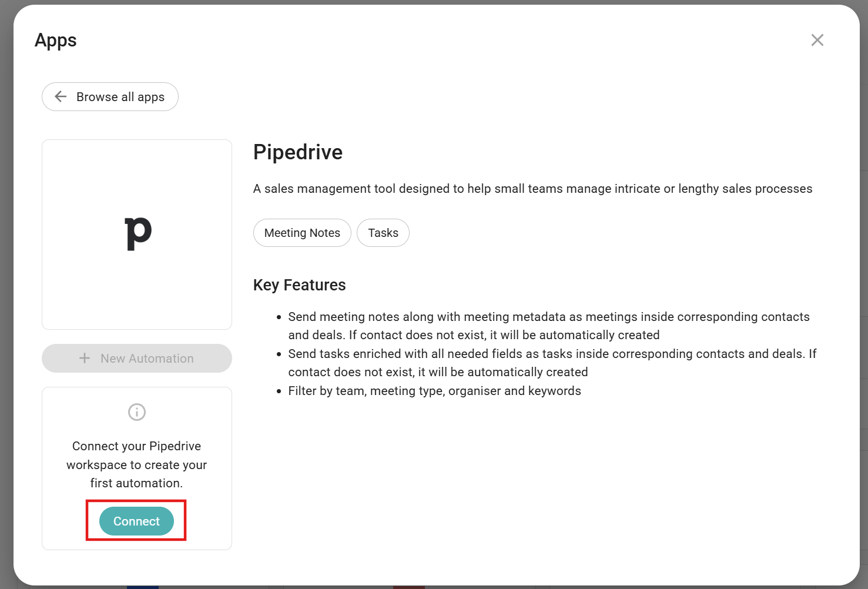The image size is (868, 589).
Task: Go back via Browse all apps label
Action: [120, 97]
